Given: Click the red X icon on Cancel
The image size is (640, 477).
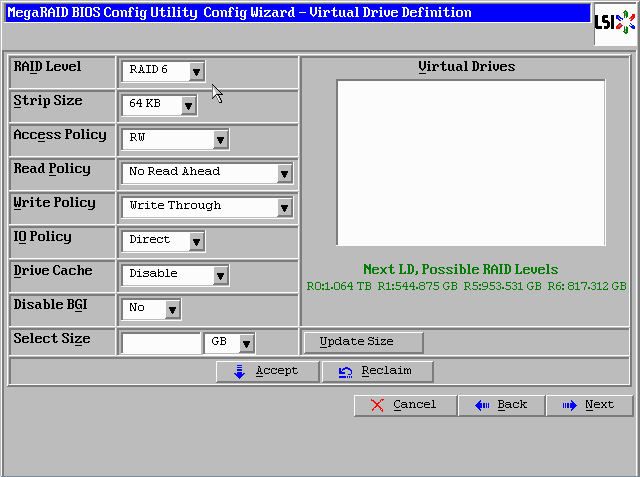Looking at the screenshot, I should click(376, 405).
